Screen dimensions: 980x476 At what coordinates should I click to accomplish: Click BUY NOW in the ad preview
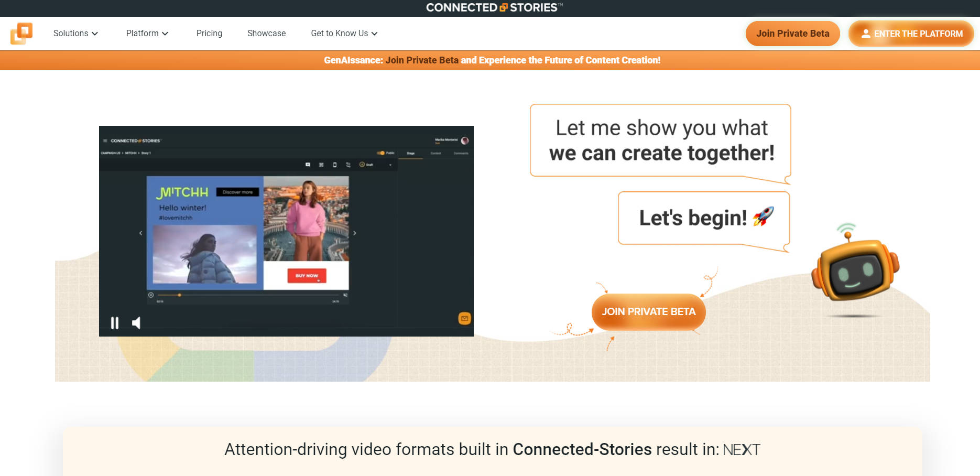click(307, 275)
